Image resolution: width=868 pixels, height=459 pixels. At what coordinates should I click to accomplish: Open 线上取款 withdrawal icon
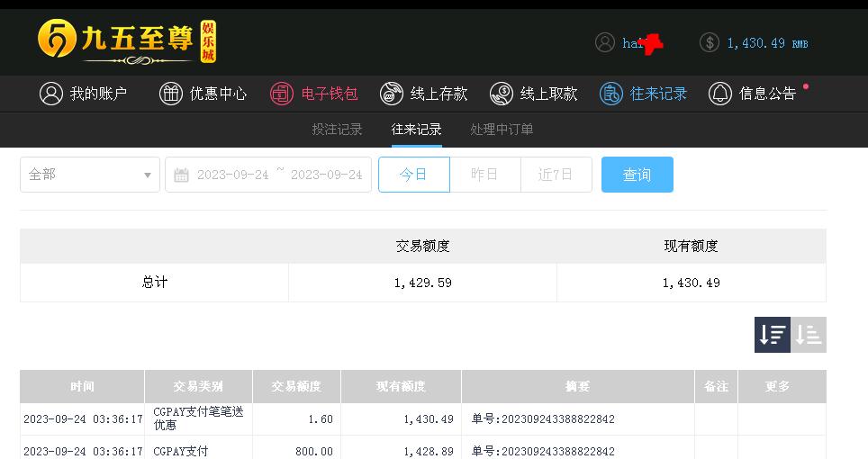501,94
